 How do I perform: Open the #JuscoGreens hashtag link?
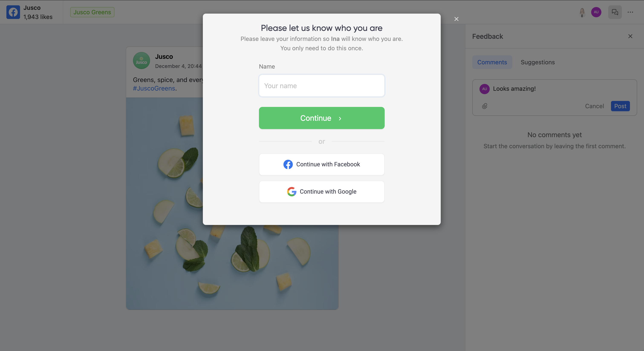(154, 88)
